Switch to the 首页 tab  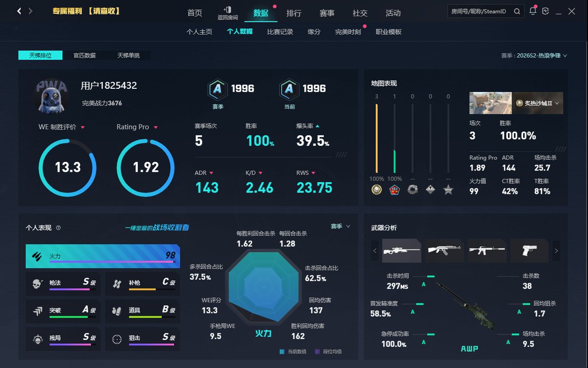195,13
